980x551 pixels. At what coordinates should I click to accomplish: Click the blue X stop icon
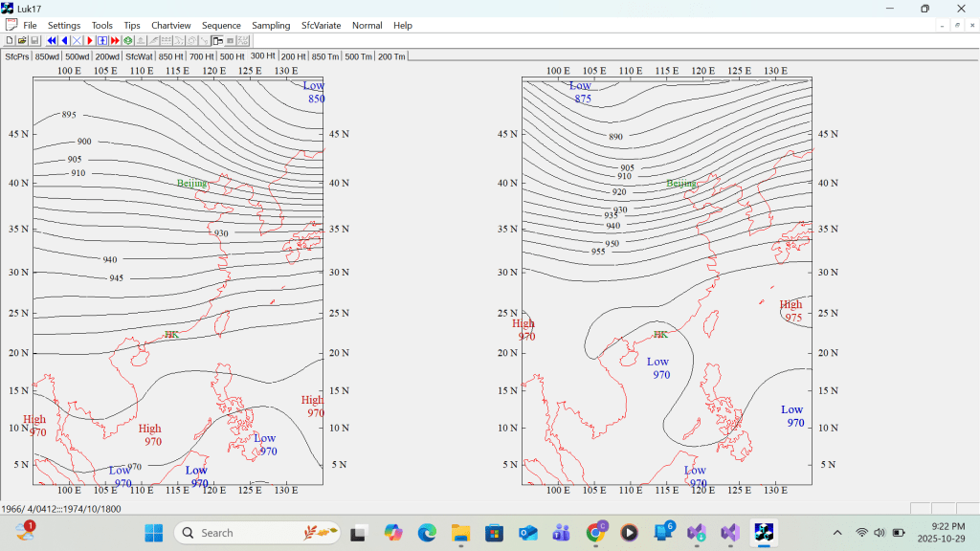coord(77,41)
